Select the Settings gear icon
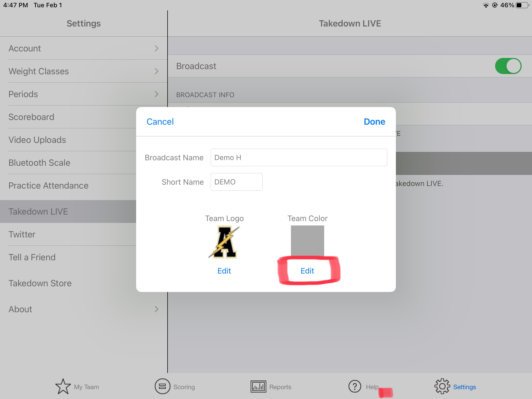The height and width of the screenshot is (399, 532). pyautogui.click(x=442, y=387)
